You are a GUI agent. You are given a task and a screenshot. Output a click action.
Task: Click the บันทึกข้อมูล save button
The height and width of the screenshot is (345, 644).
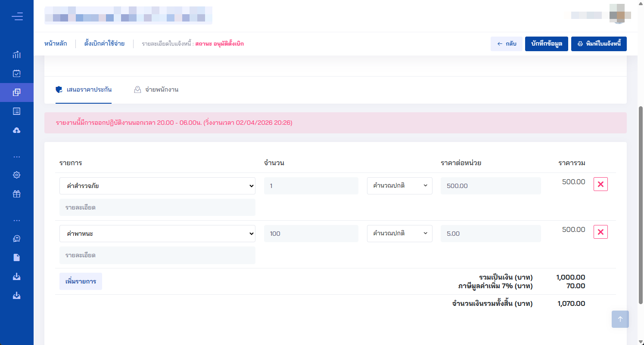547,43
